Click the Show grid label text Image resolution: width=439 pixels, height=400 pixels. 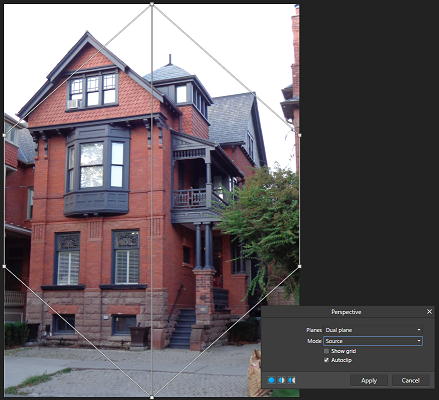click(344, 351)
